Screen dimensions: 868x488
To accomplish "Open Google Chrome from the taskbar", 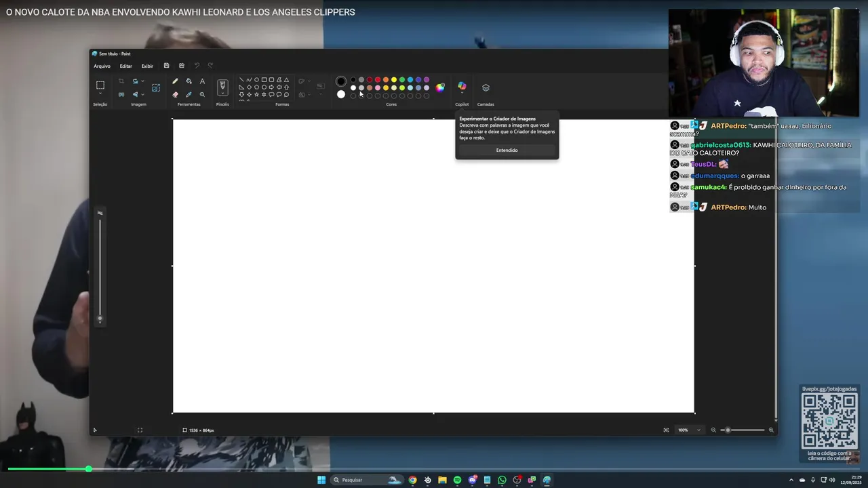I will click(x=412, y=480).
